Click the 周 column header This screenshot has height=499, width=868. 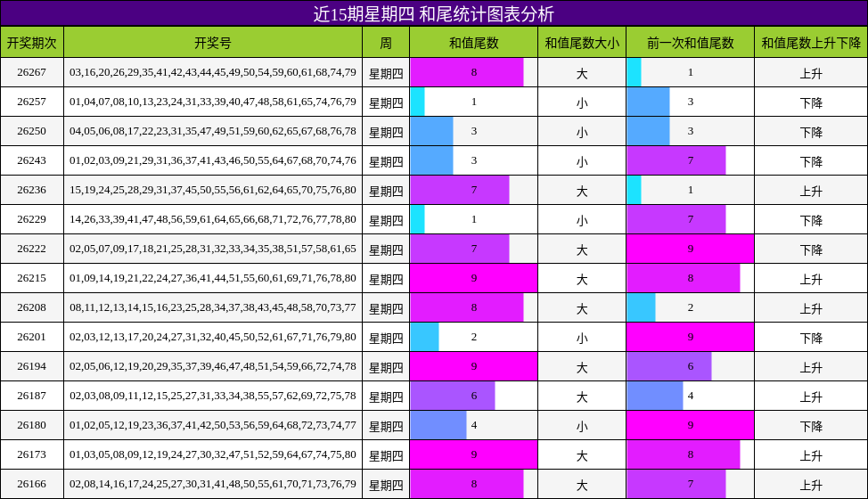click(x=386, y=43)
